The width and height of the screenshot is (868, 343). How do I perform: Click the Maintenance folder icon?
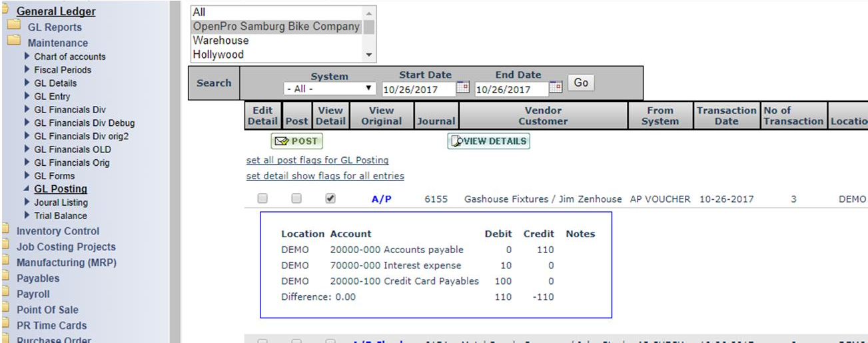click(x=13, y=42)
